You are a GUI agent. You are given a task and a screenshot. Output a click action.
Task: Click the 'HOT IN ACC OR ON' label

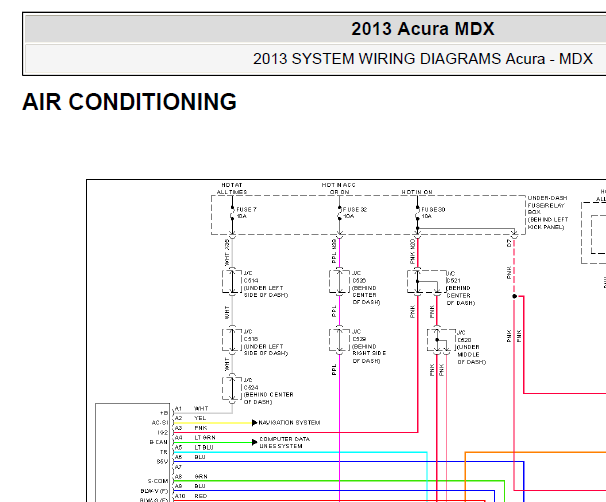coord(339,189)
